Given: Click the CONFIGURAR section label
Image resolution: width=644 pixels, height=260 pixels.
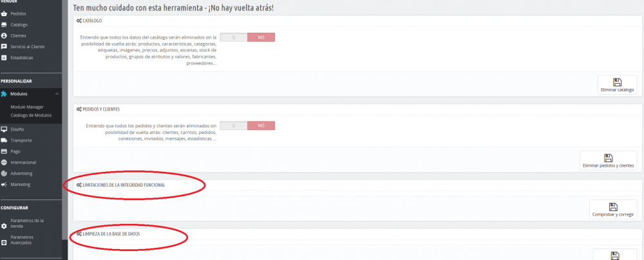Looking at the screenshot, I should point(14,208).
